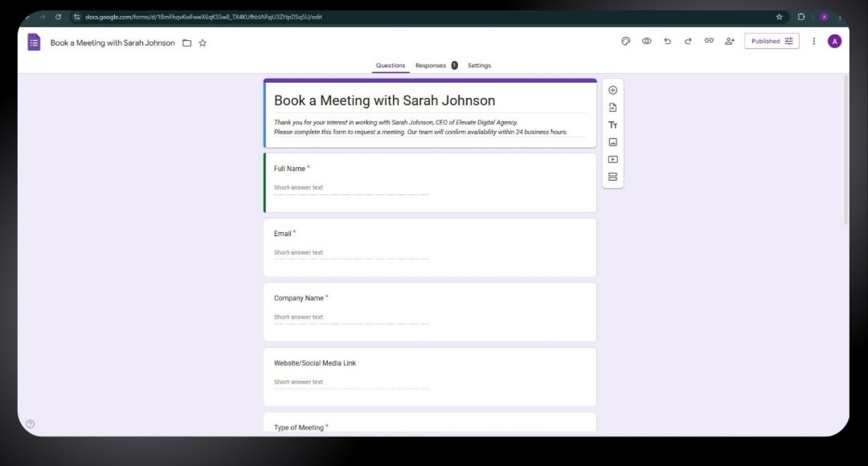
Task: Open the more options menu
Action: 813,41
